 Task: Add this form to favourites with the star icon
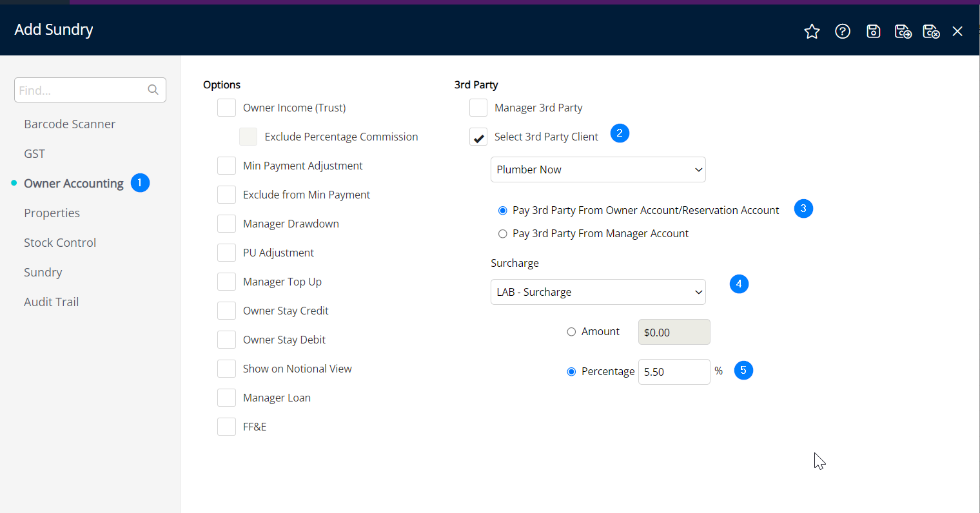[x=812, y=32]
